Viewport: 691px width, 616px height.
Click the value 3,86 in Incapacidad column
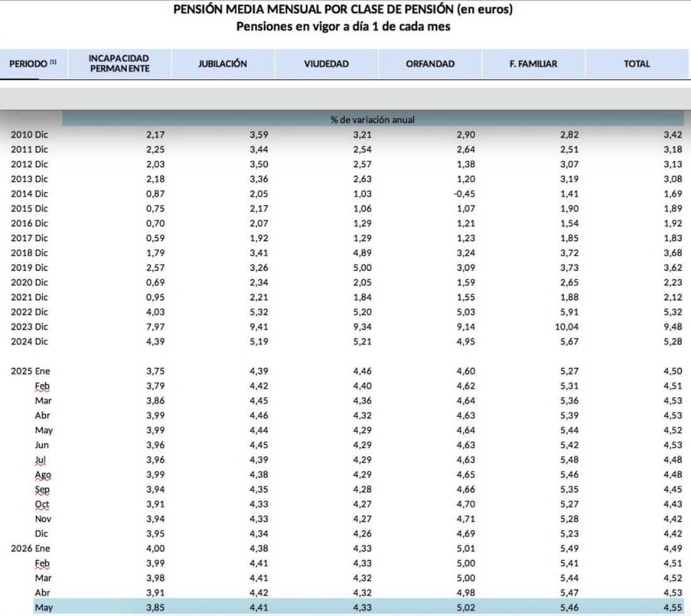pos(155,401)
